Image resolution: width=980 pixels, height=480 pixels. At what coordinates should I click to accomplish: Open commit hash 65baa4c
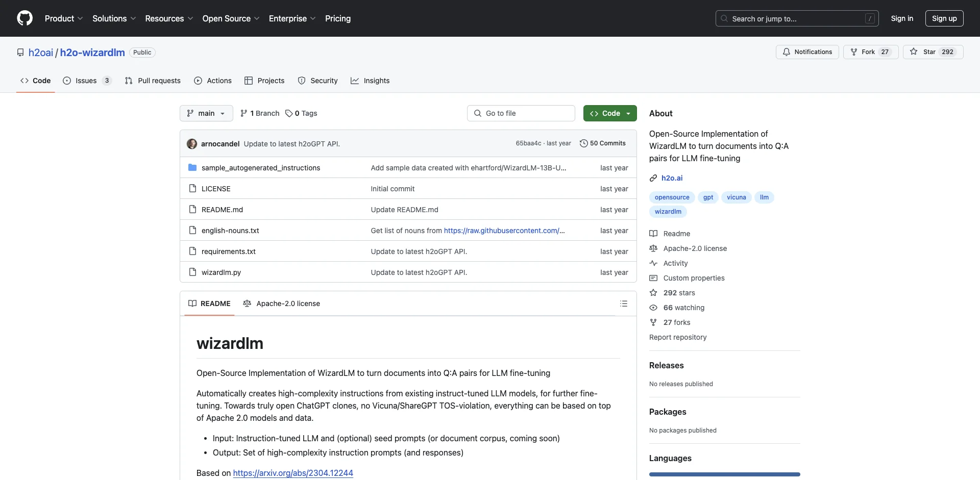coord(528,143)
